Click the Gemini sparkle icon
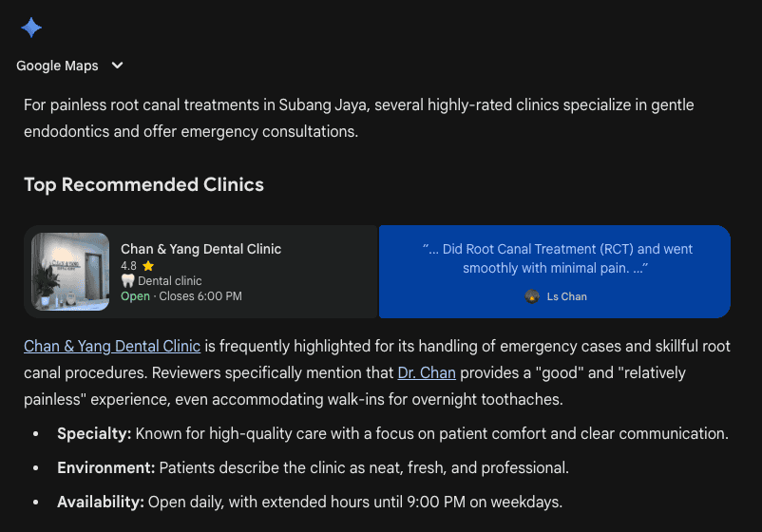 [31, 28]
